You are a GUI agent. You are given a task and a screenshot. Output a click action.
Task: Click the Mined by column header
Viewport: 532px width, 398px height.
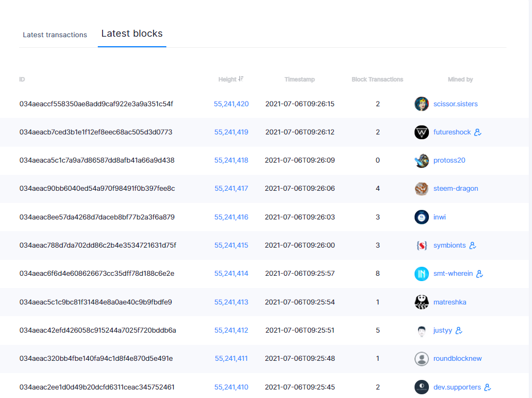[460, 79]
